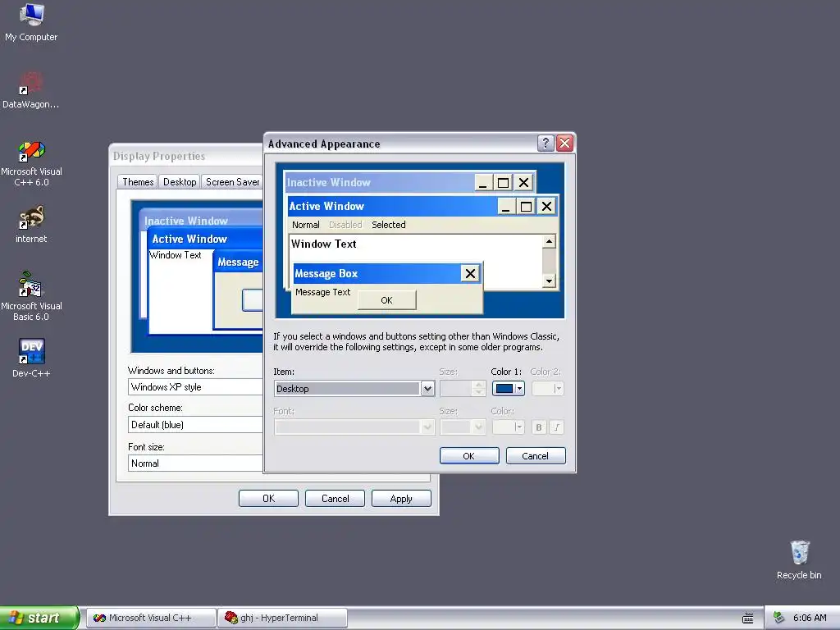This screenshot has height=630, width=840.
Task: Open Windows and buttons combo in Display Properties
Action: (195, 387)
